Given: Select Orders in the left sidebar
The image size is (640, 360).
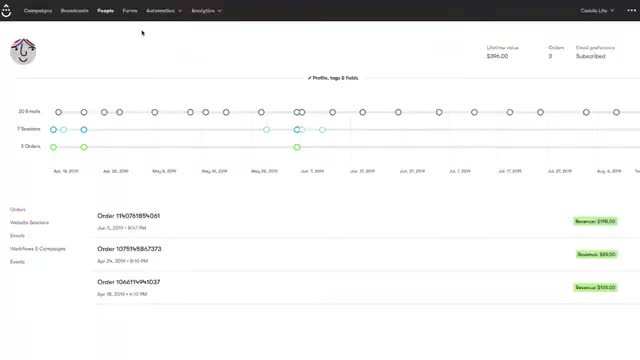Looking at the screenshot, I should (x=18, y=209).
